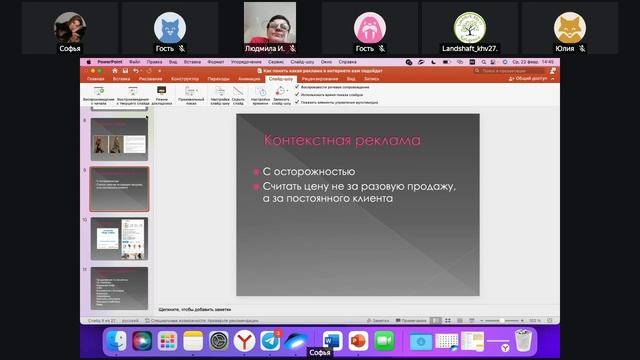Click the accessibility check status bar message
This screenshot has width=640, height=360.
tap(202, 321)
